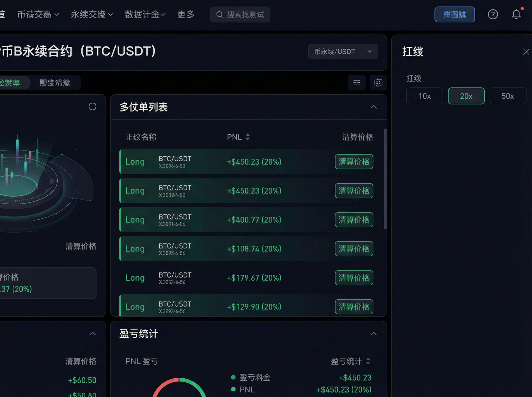Select 10x leverage
532x397 pixels.
coord(424,96)
